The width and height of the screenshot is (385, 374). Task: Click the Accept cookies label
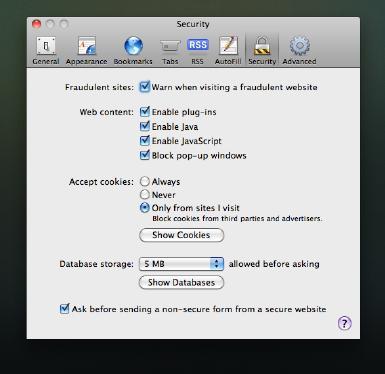(101, 182)
